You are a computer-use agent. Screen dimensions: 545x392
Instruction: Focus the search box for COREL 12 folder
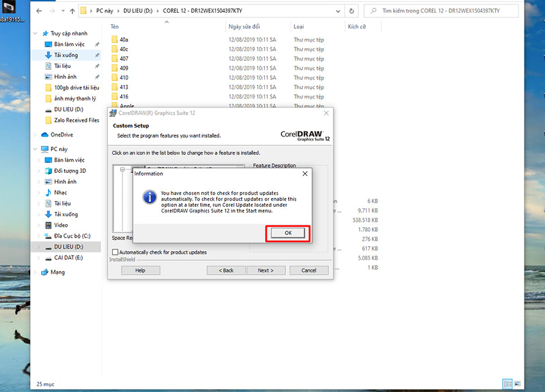click(x=441, y=11)
